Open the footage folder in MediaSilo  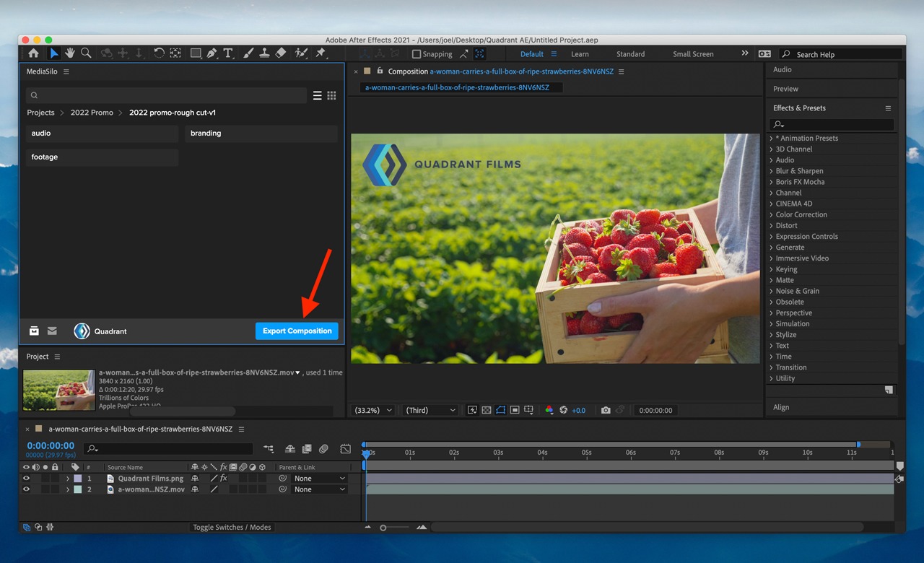102,157
